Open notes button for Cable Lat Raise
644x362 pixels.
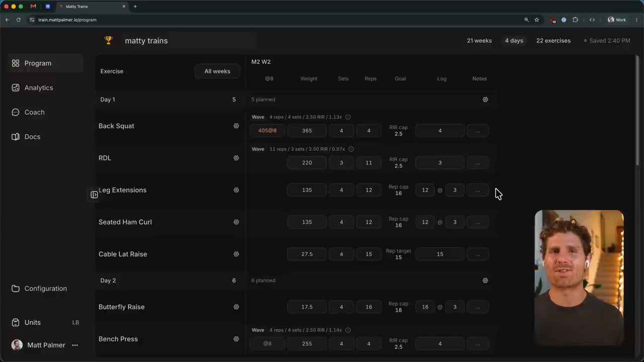[x=477, y=254]
